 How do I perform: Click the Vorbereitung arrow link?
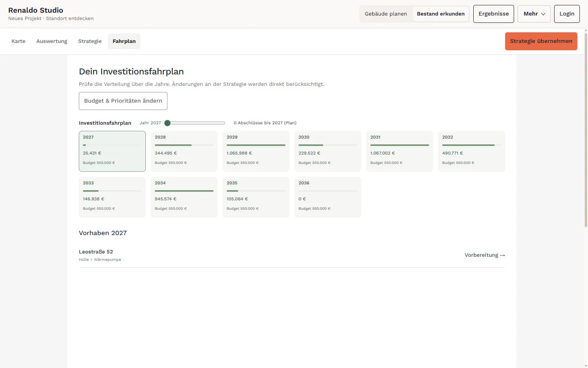pyautogui.click(x=485, y=255)
